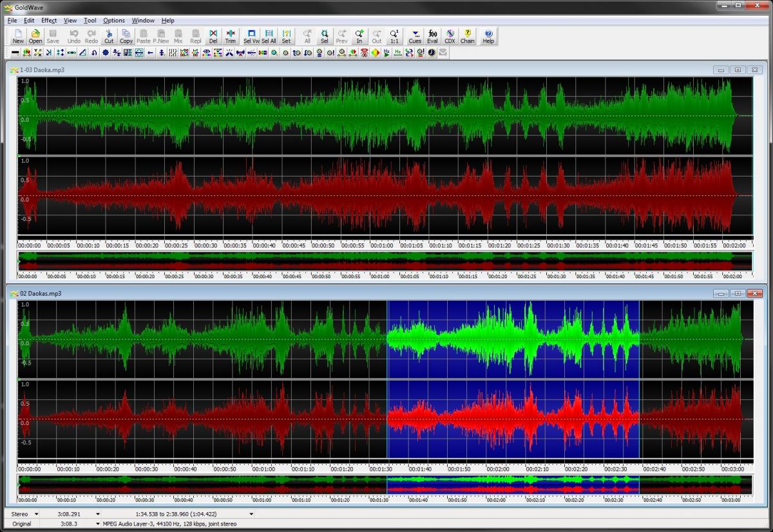Open the Window menu
Screen dimensions: 773x532
[143, 21]
